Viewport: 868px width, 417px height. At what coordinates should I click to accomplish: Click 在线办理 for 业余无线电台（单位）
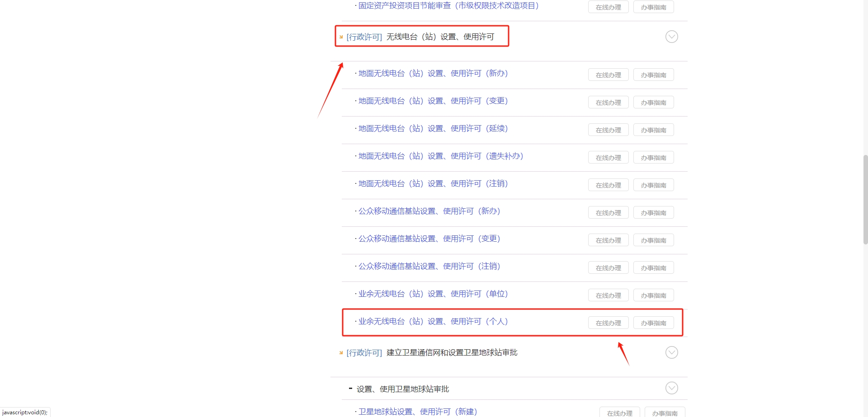(x=608, y=295)
